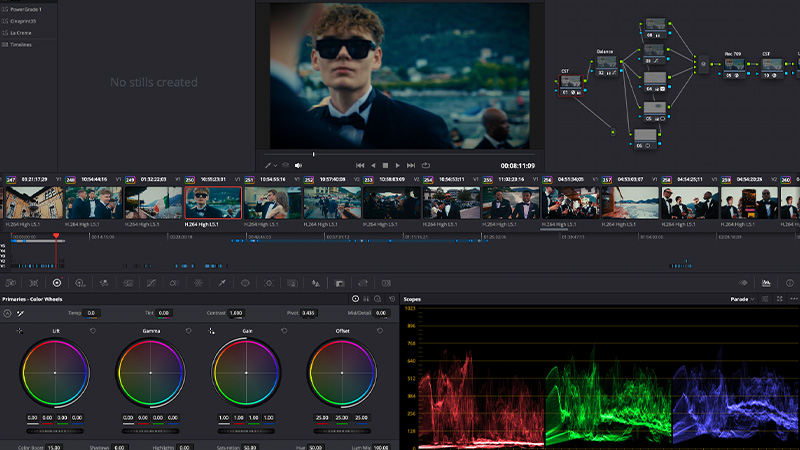Viewport: 800px width, 450px height.
Task: Open the Parade scope type dropdown
Action: pos(742,299)
